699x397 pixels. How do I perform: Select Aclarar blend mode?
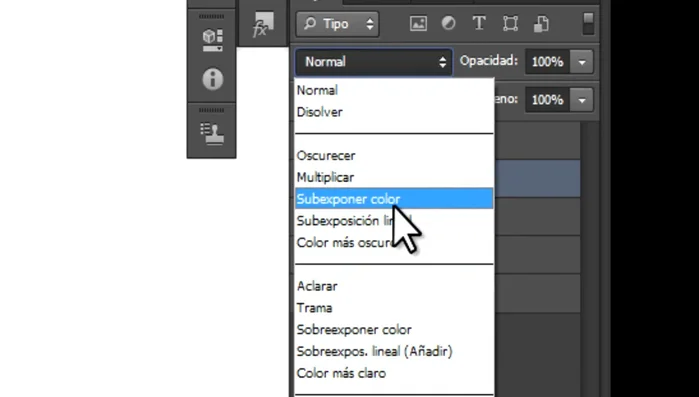click(x=394, y=286)
